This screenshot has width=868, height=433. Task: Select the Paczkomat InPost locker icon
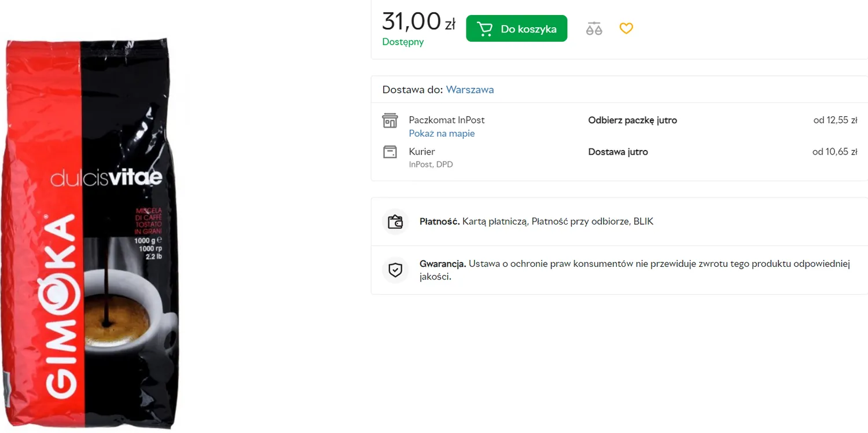(390, 120)
